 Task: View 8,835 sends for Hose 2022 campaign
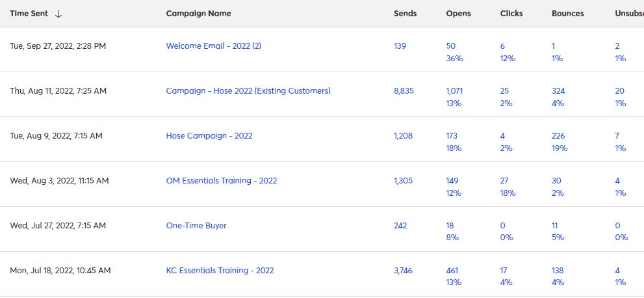(x=404, y=91)
